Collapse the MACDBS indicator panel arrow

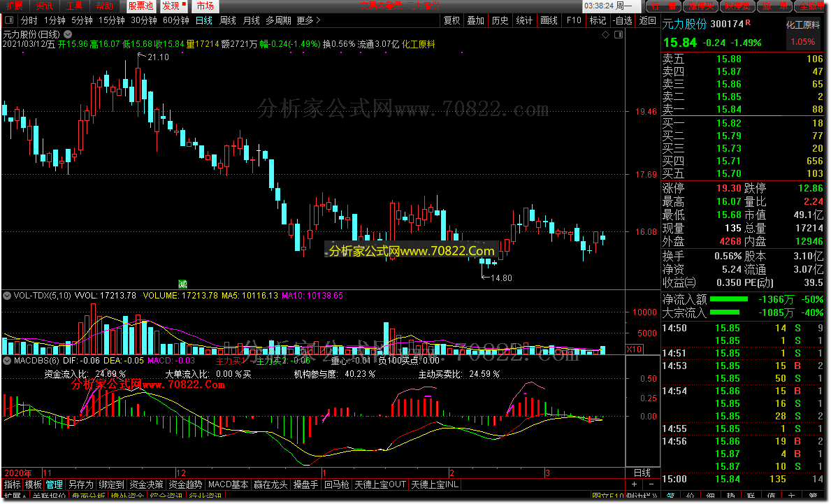click(7, 361)
